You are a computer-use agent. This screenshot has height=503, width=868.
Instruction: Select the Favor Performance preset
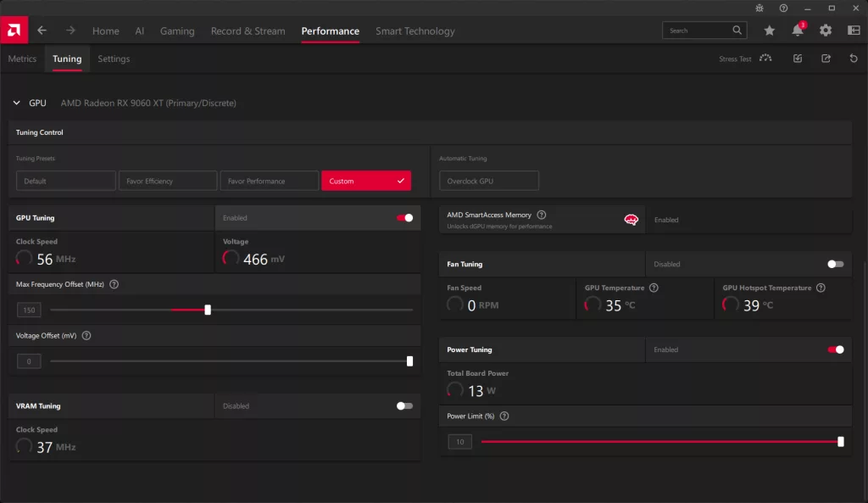click(x=270, y=182)
